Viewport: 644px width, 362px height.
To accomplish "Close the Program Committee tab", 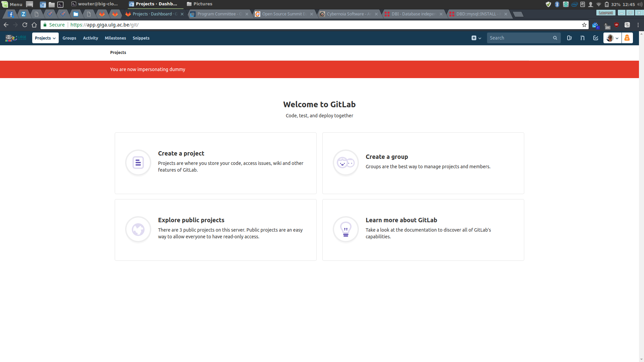I will [x=247, y=14].
